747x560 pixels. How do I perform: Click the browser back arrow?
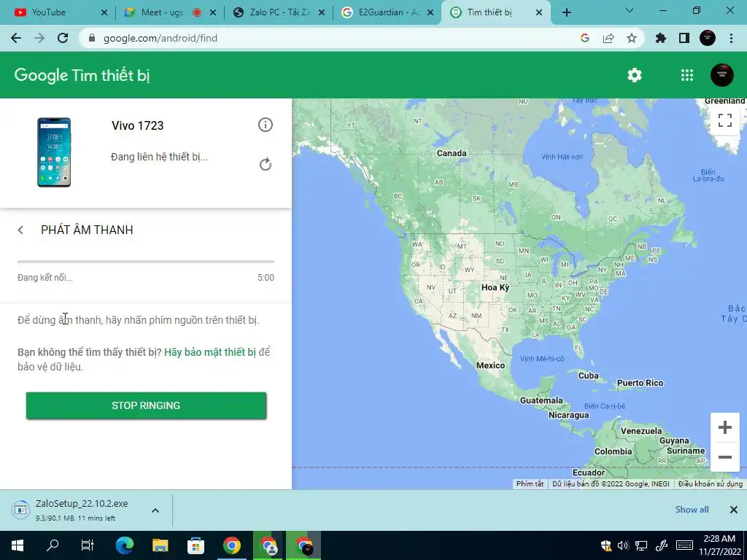coord(16,38)
